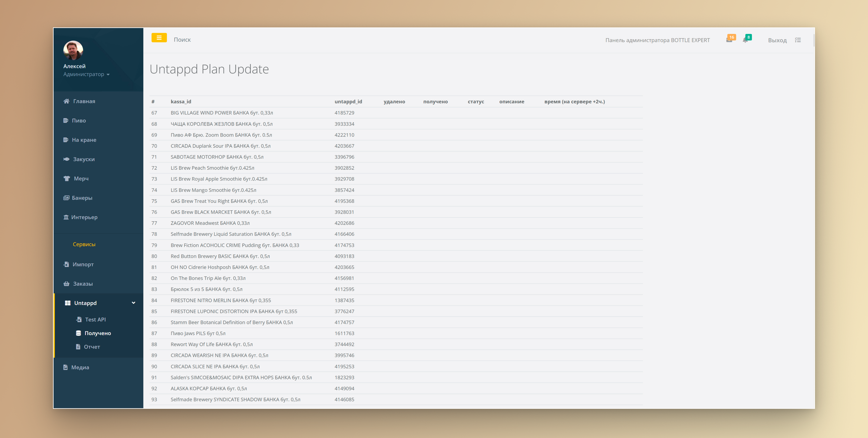The height and width of the screenshot is (438, 868).
Task: Click the Выход logout link
Action: coord(777,40)
